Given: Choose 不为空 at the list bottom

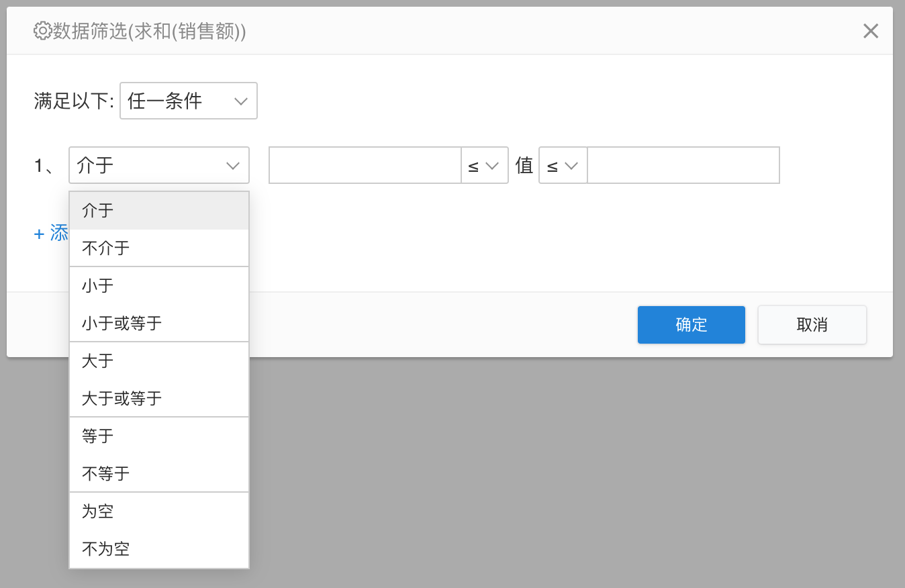Looking at the screenshot, I should pos(158,549).
